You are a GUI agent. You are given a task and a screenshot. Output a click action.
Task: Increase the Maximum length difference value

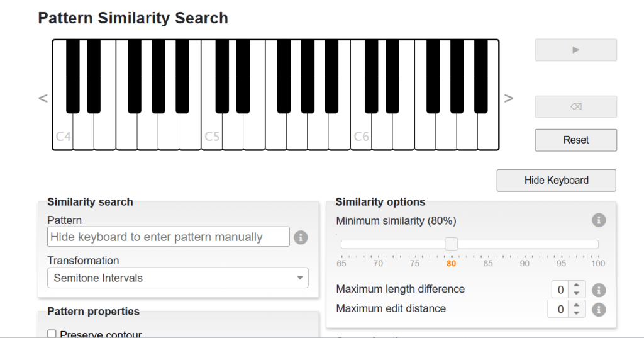point(577,285)
